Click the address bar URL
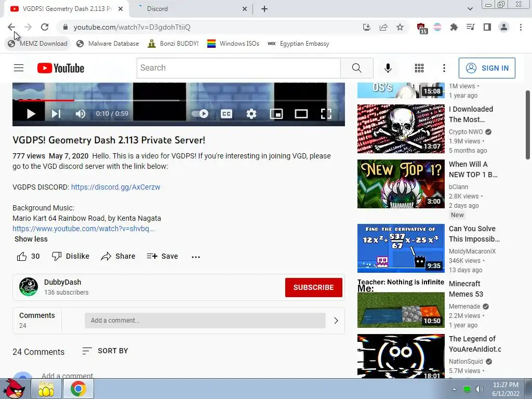The image size is (532, 399). pyautogui.click(x=132, y=27)
